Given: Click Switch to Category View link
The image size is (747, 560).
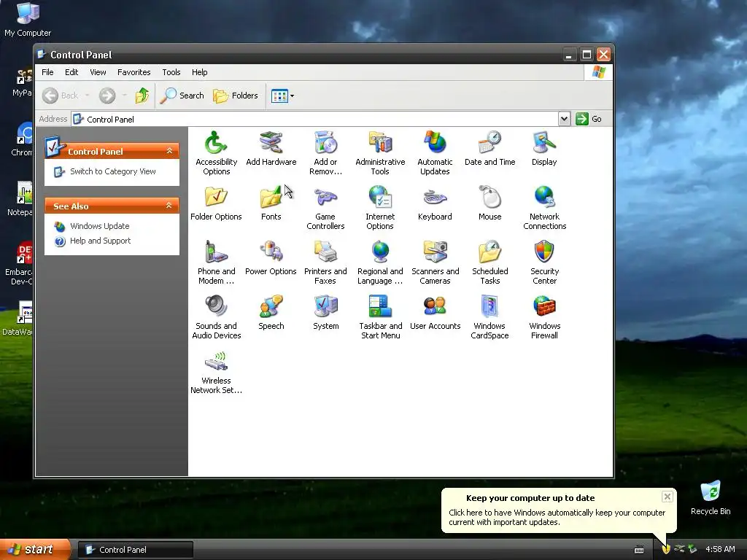Looking at the screenshot, I should click(113, 171).
